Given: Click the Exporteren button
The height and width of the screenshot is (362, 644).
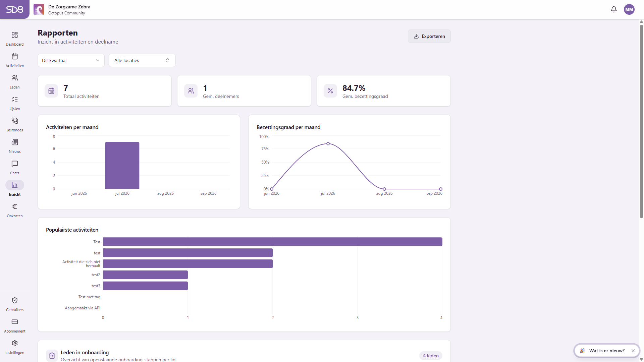Looking at the screenshot, I should pos(429,36).
